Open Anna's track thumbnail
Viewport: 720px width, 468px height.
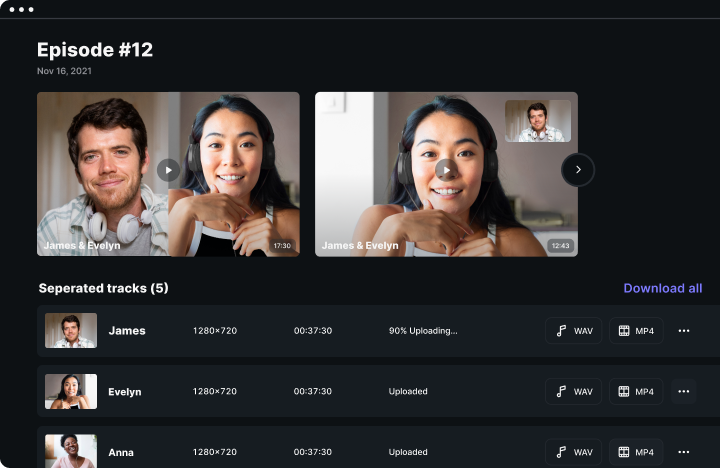[71, 451]
